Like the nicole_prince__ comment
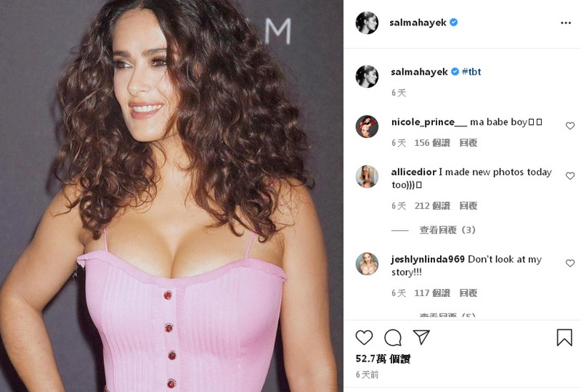This screenshot has width=581, height=392. point(570,126)
